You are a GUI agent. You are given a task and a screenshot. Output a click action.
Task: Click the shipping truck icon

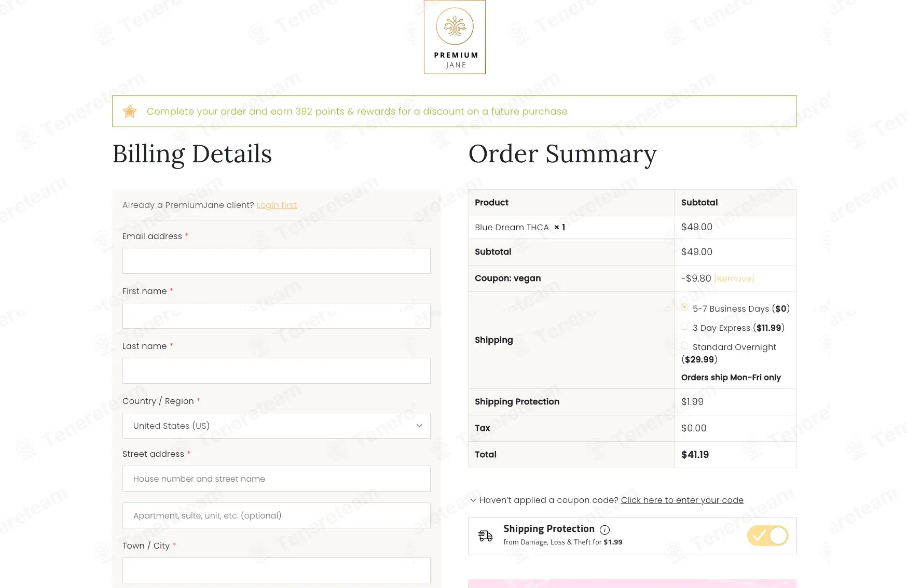pyautogui.click(x=486, y=536)
